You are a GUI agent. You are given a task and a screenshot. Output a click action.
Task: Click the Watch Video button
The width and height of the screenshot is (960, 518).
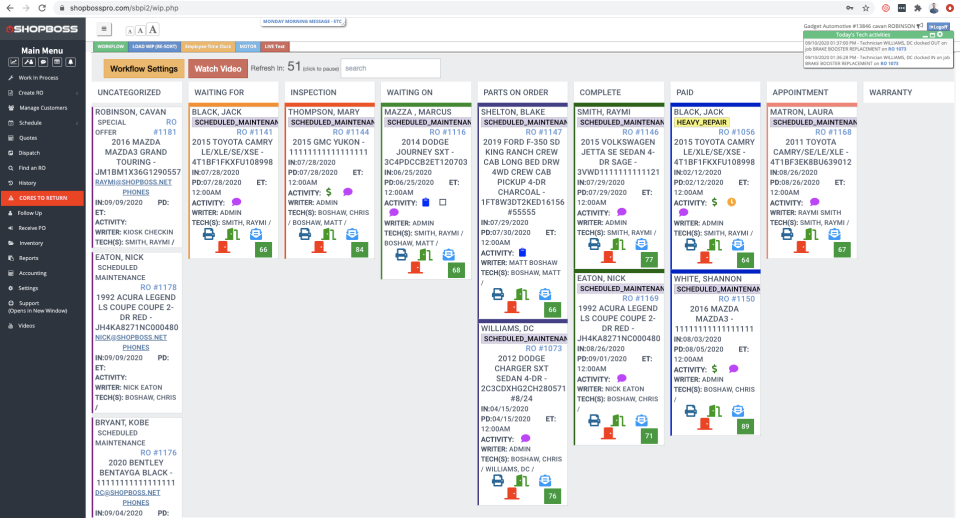[x=218, y=69]
